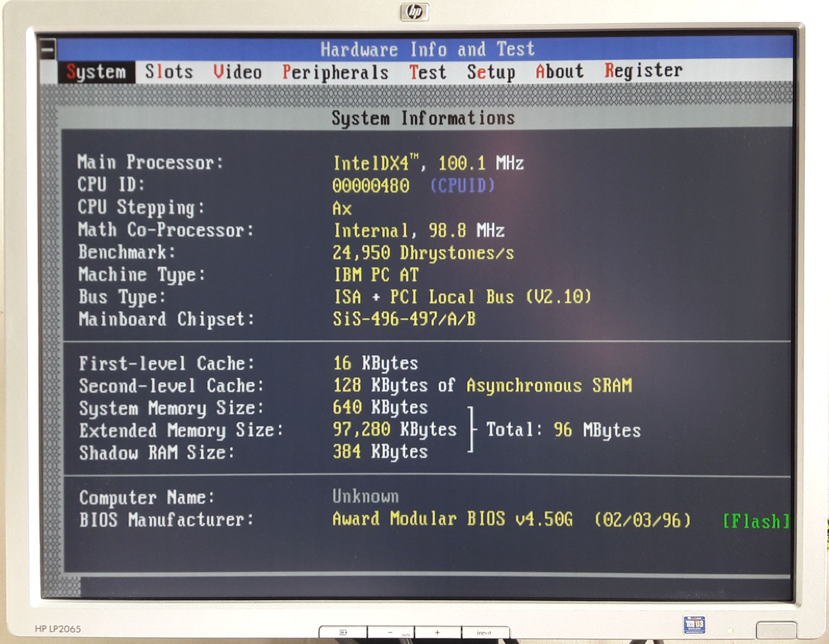
Task: Click the '640 KBytes' system memory value
Action: (380, 407)
